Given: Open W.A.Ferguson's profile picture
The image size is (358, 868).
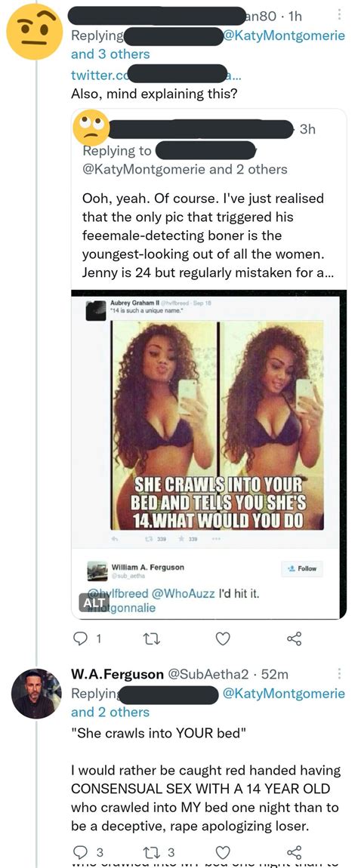Looking at the screenshot, I should click(36, 694).
